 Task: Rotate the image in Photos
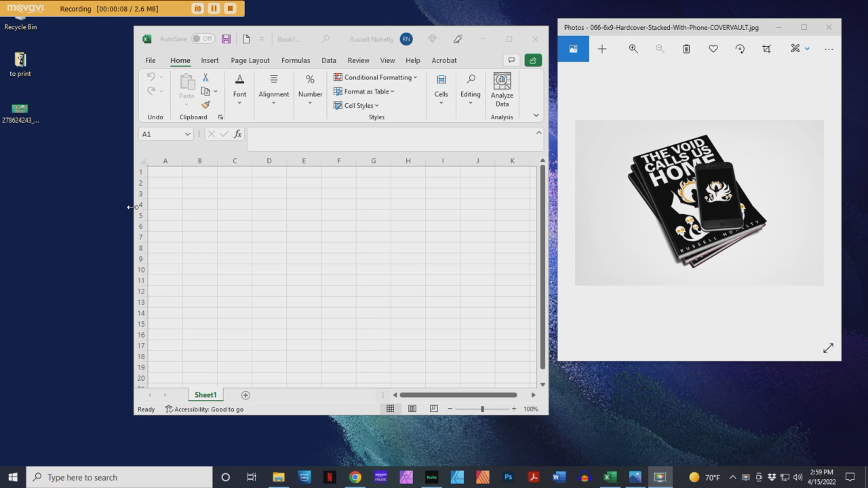click(740, 49)
